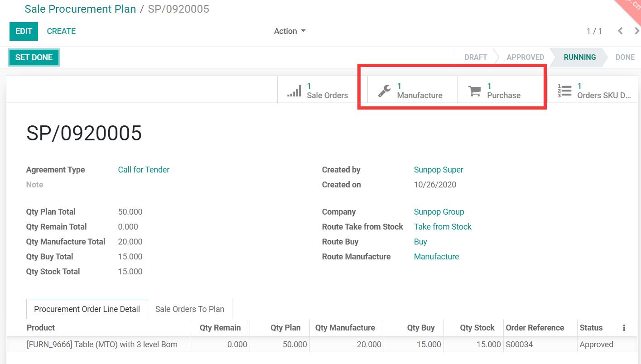Viewport: 641px width, 364px height.
Task: Open Take from Stock route link
Action: tap(443, 227)
